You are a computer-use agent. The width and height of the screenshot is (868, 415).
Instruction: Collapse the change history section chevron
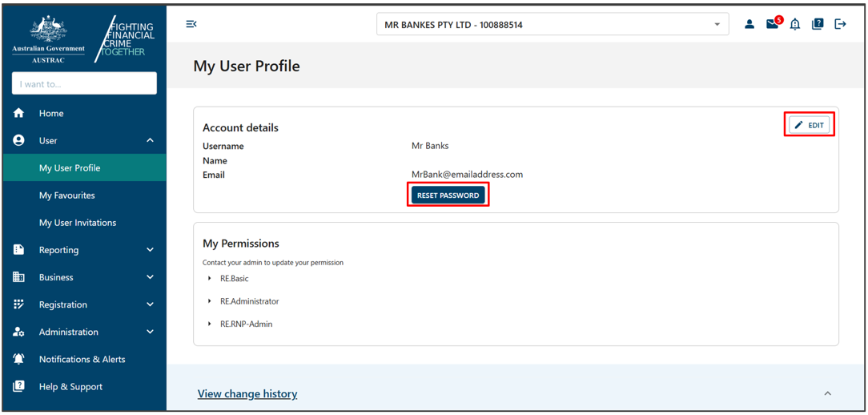click(x=828, y=393)
